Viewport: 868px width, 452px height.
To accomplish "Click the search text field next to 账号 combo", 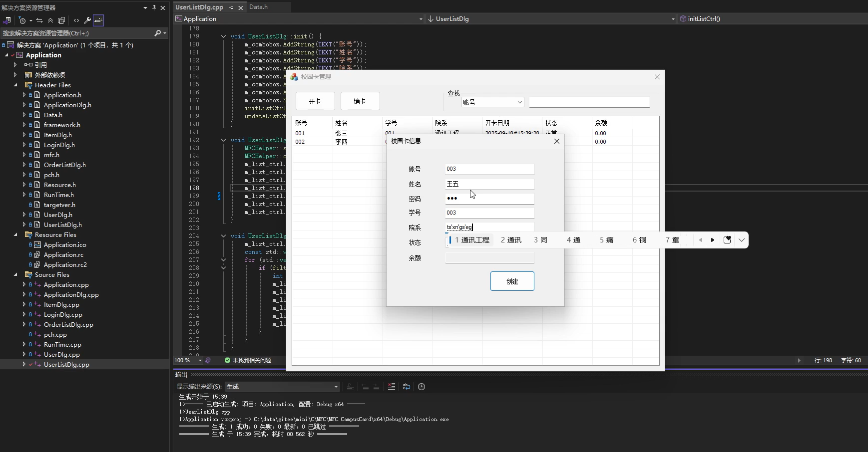I will coord(589,102).
